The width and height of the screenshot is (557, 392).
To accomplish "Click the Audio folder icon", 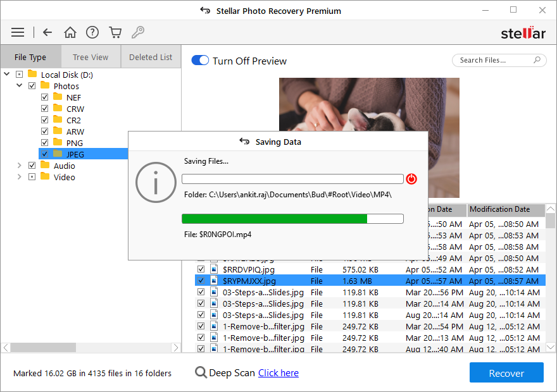I will pyautogui.click(x=45, y=165).
